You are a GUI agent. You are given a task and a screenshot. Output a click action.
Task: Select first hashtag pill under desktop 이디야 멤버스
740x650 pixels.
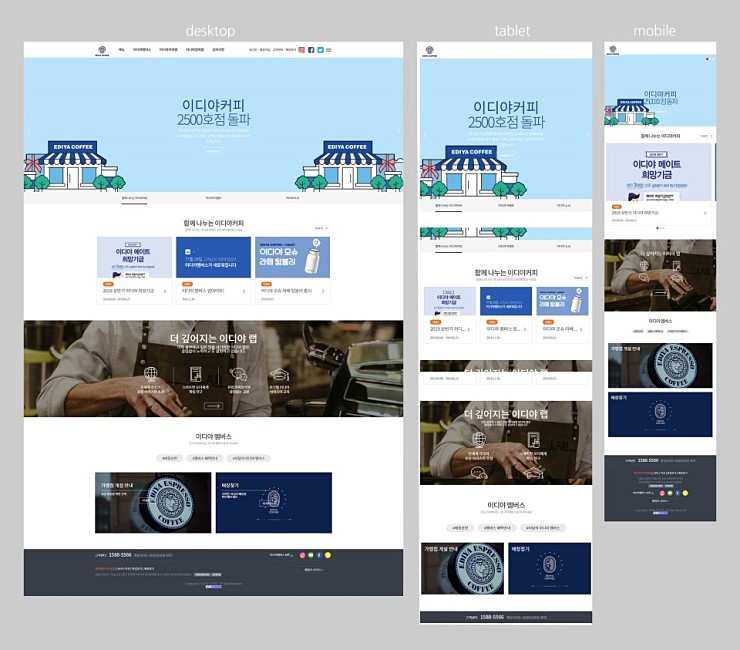coord(169,458)
